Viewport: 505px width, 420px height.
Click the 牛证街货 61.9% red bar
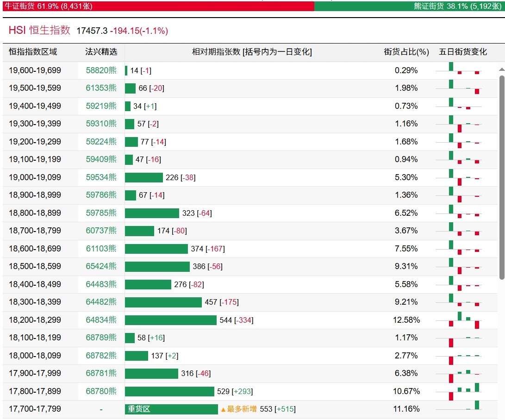click(x=158, y=6)
